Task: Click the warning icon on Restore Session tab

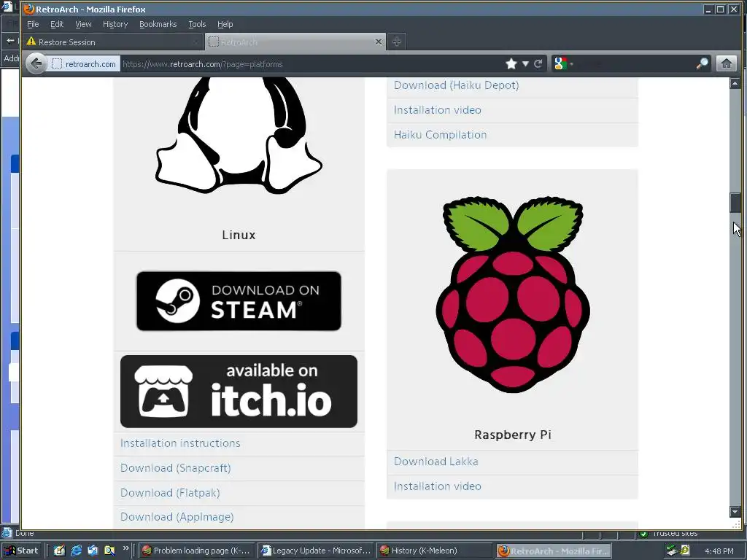Action: 31,42
